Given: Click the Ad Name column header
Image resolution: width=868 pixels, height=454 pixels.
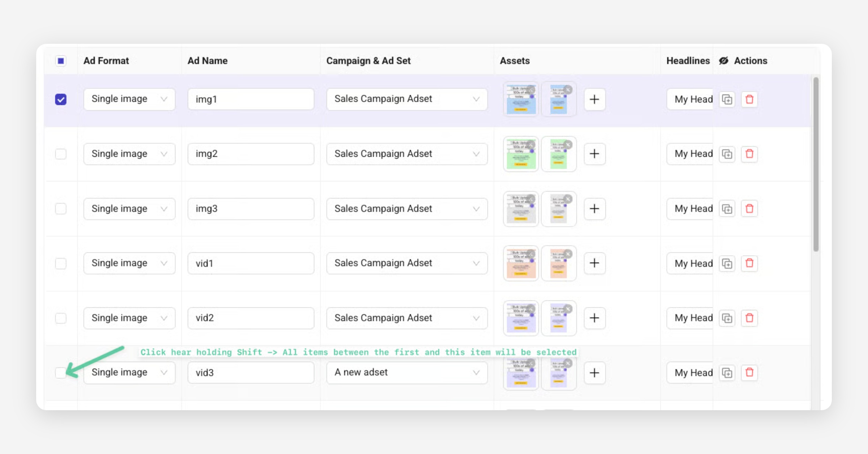Looking at the screenshot, I should click(207, 61).
